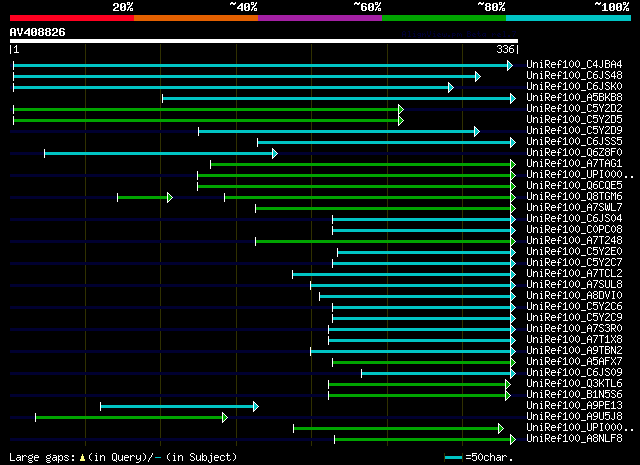The height and width of the screenshot is (465, 640).
Task: Click the yellow query-gap triangle legend marker
Action: tap(82, 458)
